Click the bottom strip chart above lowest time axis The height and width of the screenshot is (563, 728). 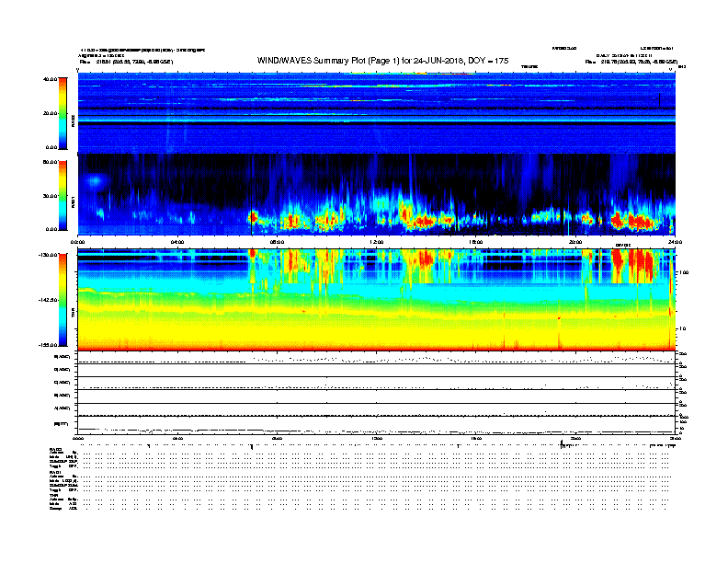[x=377, y=426]
